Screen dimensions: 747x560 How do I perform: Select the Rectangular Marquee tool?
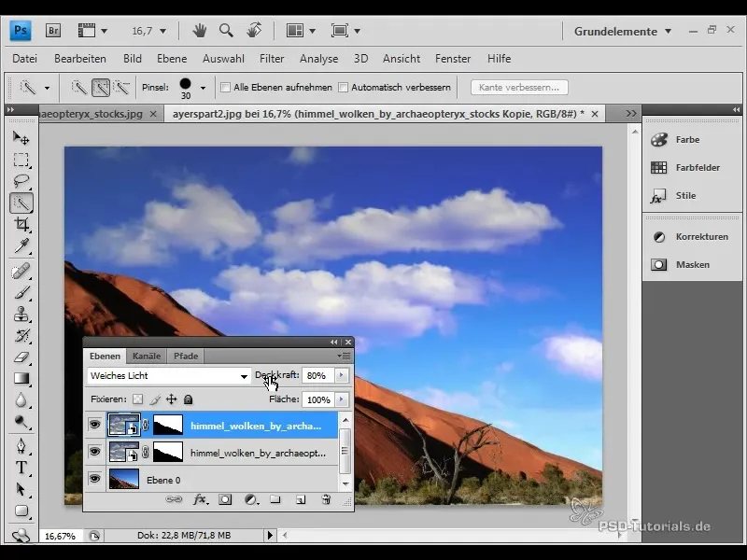(x=21, y=160)
